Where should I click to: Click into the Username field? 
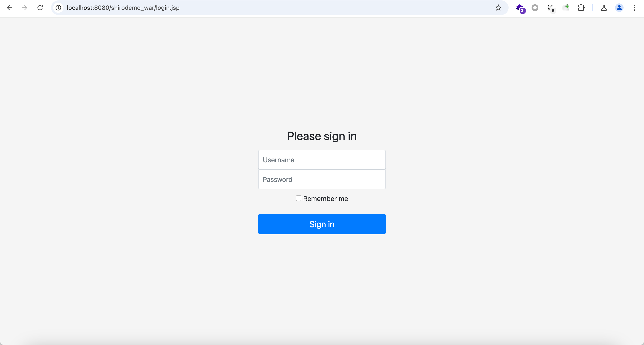(x=322, y=160)
